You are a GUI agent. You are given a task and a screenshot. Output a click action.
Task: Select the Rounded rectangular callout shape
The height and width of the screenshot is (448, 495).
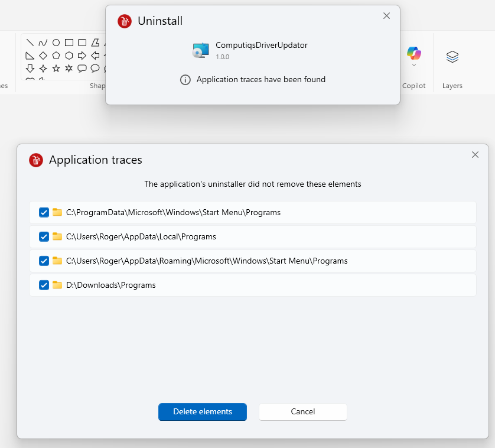coord(82,68)
